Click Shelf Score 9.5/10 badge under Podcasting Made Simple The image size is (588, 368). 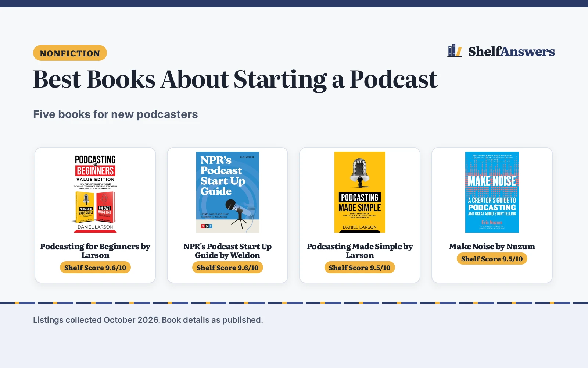[x=360, y=268]
